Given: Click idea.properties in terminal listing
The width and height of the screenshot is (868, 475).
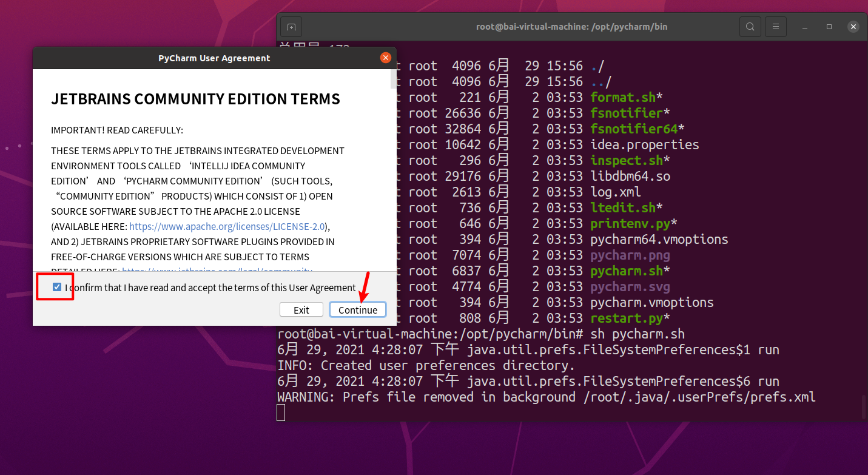Looking at the screenshot, I should click(x=645, y=144).
